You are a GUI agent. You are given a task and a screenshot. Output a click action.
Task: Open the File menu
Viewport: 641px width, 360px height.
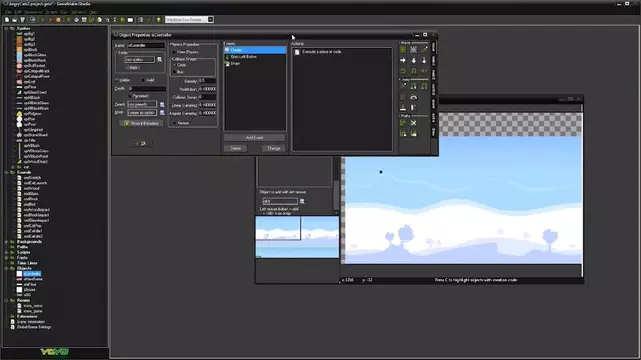[x=8, y=12]
